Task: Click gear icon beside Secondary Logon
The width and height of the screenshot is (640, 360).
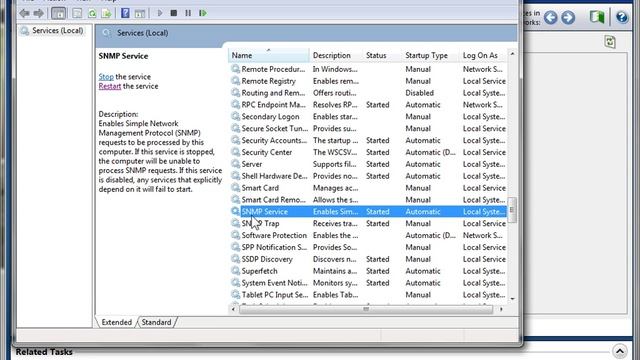Action: [236, 116]
